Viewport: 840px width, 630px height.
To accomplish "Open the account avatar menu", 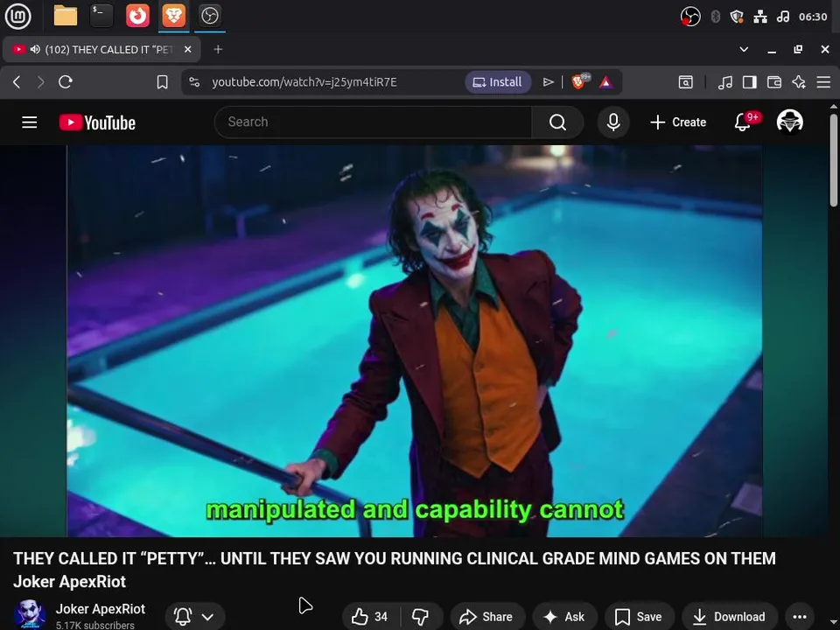I will click(789, 122).
